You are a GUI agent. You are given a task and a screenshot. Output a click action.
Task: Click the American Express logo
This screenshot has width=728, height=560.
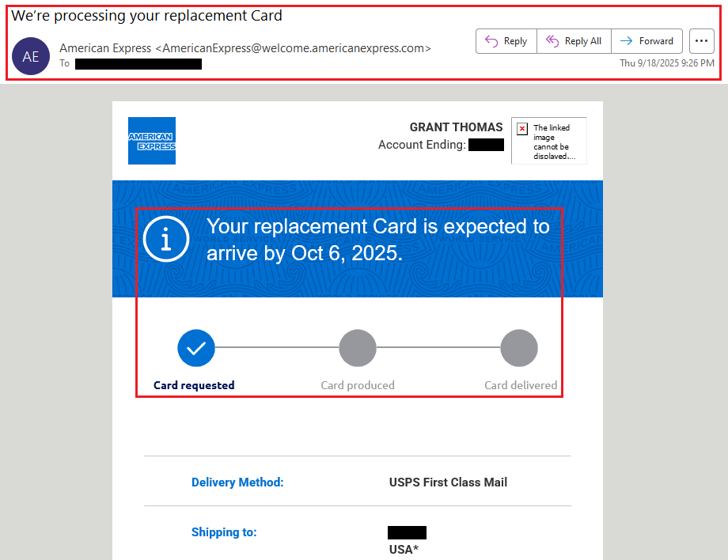point(152,141)
